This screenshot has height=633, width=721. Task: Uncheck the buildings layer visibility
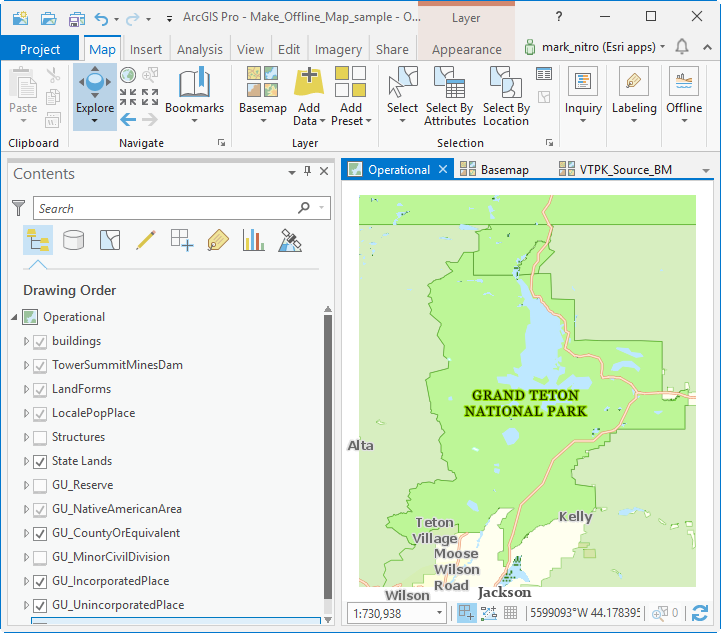pyautogui.click(x=40, y=342)
